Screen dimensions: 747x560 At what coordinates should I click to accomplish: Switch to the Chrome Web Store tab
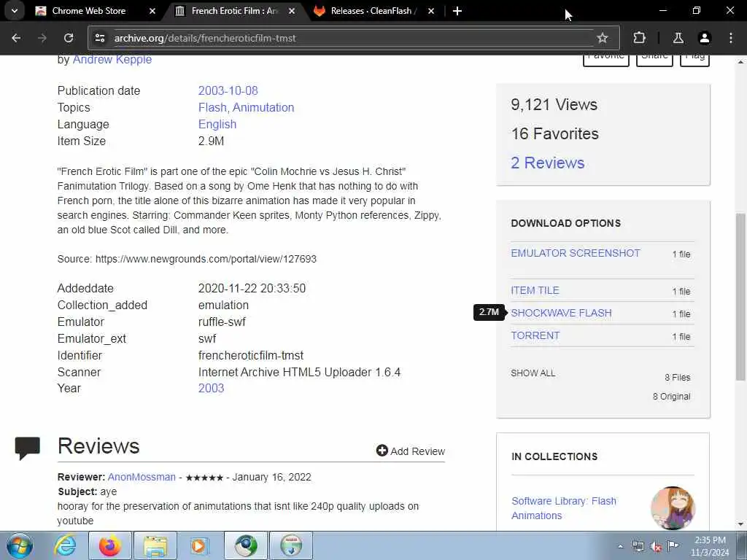[x=88, y=10]
